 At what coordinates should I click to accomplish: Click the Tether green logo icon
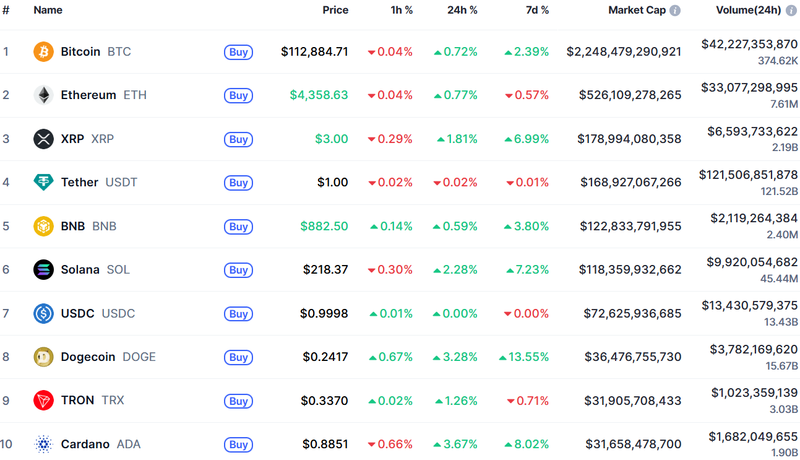pos(43,182)
